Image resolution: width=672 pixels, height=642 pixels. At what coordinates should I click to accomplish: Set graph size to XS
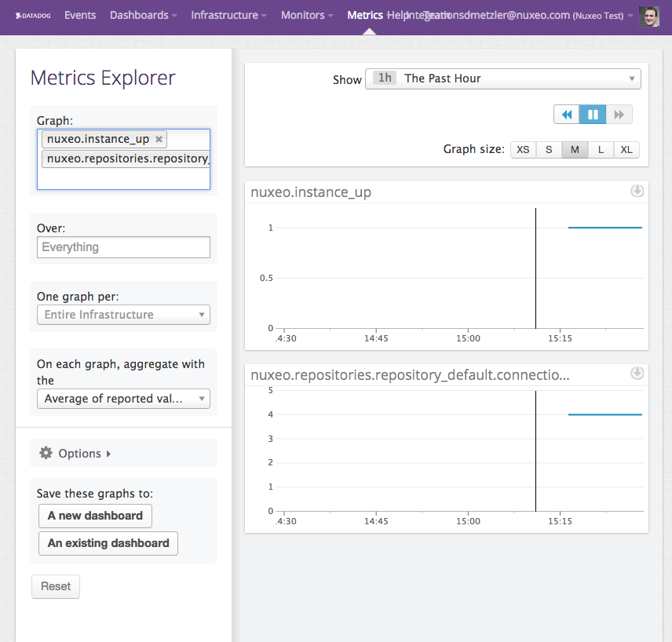click(x=523, y=149)
